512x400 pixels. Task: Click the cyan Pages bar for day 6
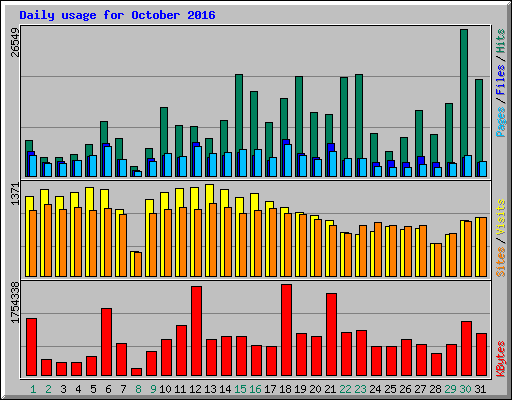point(108,161)
